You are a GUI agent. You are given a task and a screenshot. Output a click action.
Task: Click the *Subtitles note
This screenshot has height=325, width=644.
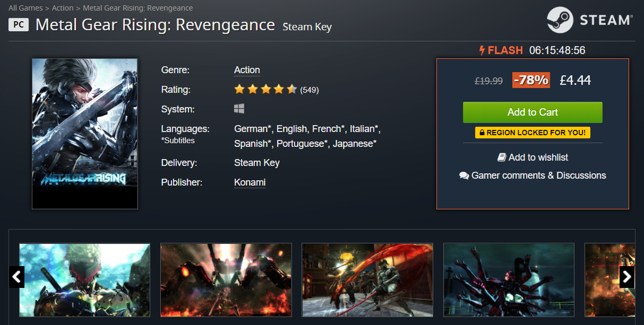pos(178,140)
